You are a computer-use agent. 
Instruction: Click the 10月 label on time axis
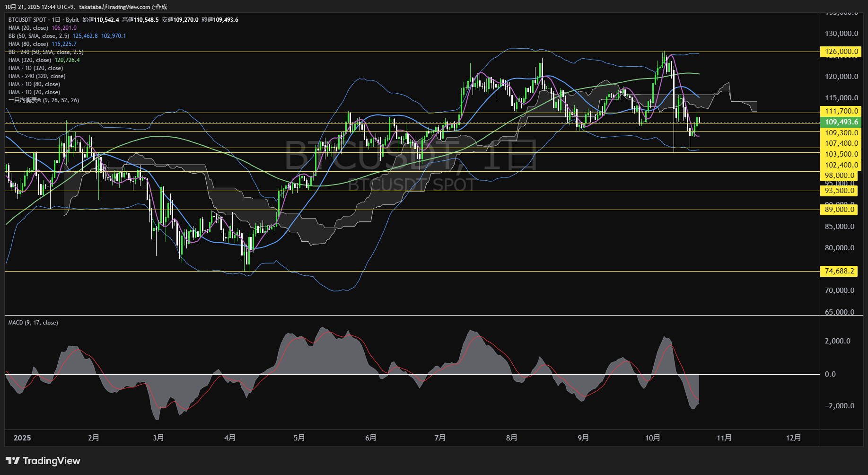(653, 438)
